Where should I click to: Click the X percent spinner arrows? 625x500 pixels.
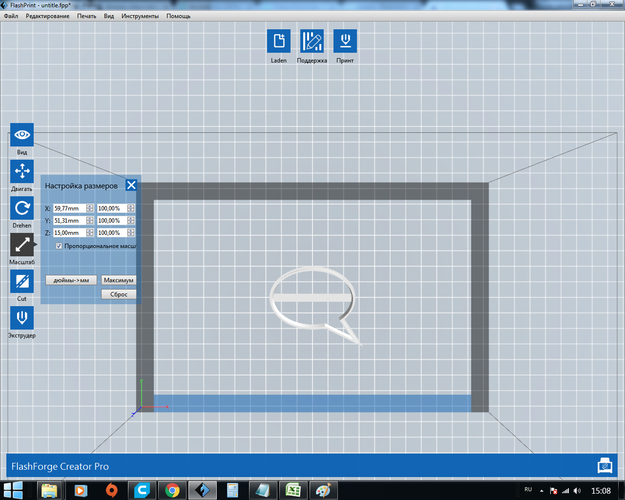(x=131, y=208)
